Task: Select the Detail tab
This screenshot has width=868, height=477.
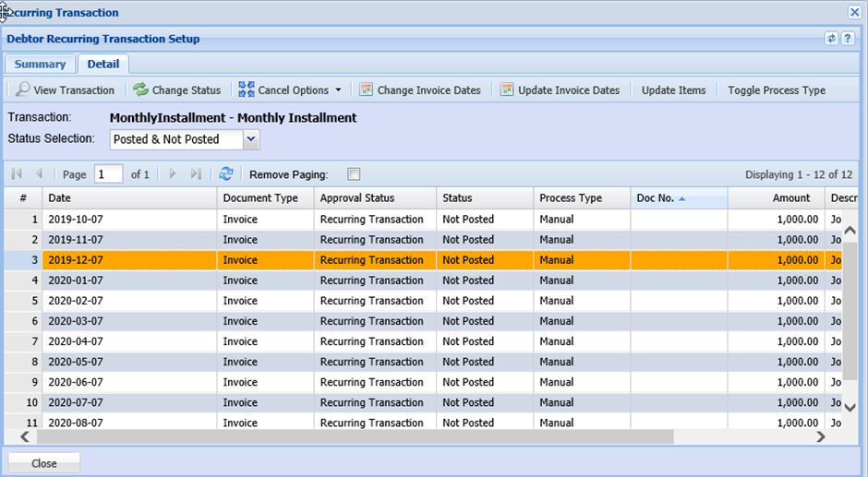Action: (103, 65)
